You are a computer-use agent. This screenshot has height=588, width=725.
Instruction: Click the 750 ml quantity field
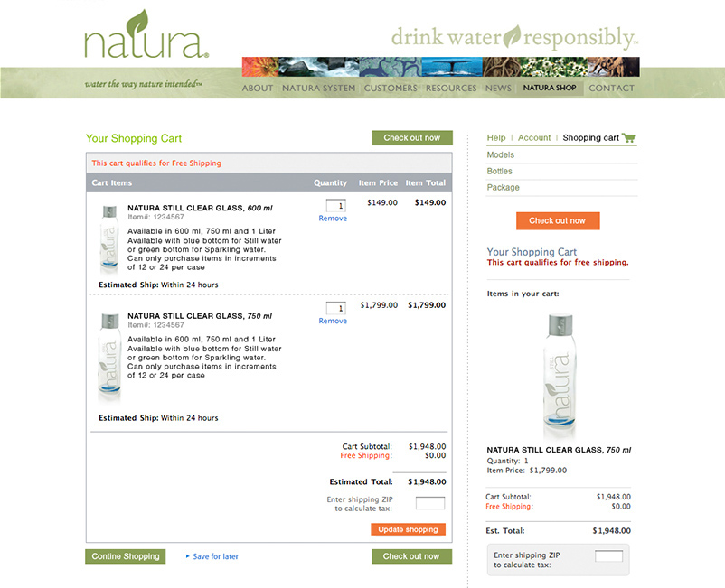coord(335,308)
